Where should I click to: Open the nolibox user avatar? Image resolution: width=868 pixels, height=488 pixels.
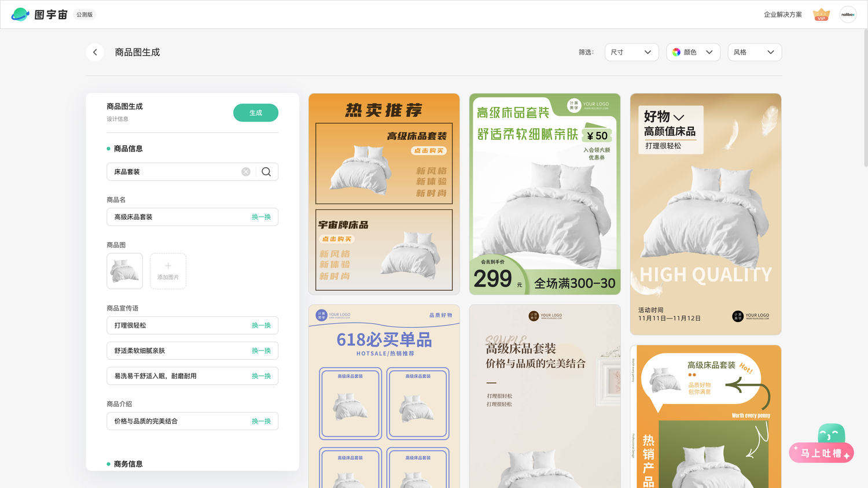(848, 14)
